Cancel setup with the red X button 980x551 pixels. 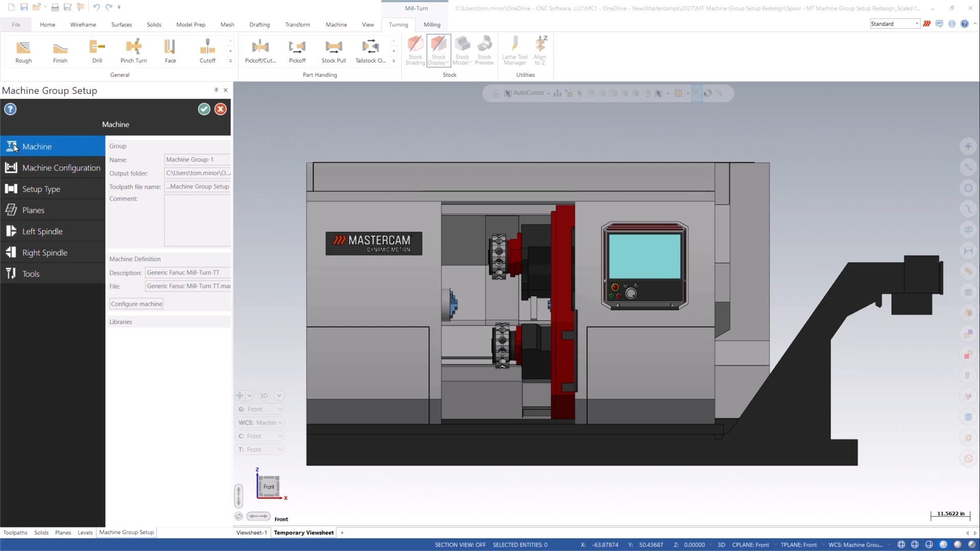[220, 109]
